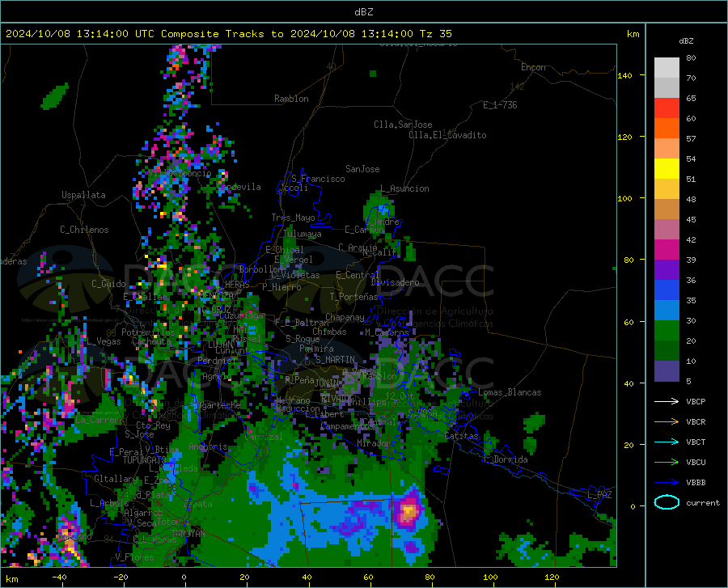Click the S_MARTIN place label

click(x=335, y=360)
